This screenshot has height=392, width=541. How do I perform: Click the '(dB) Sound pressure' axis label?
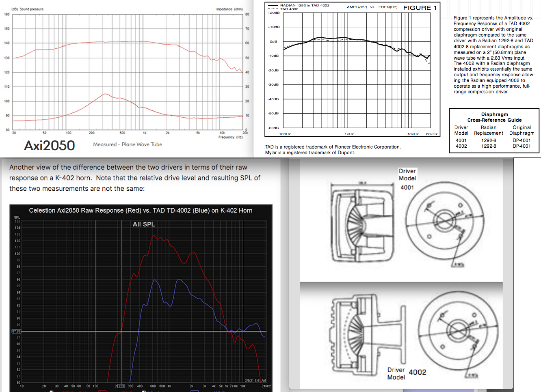[28, 9]
